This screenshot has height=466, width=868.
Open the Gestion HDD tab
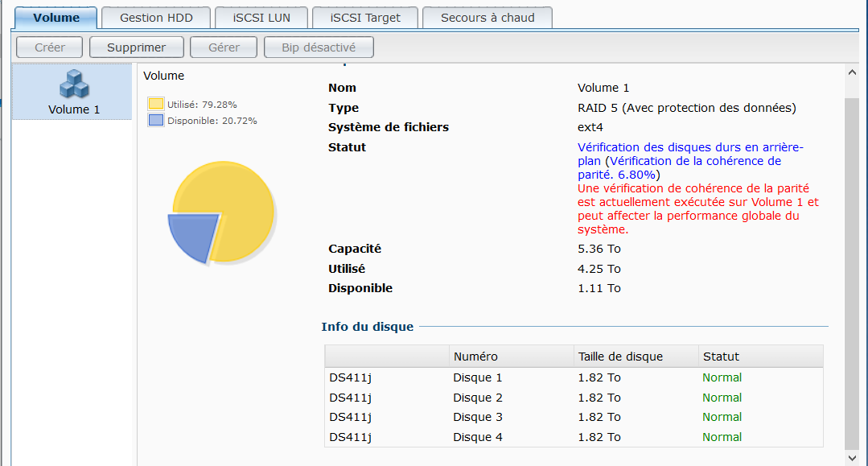click(x=158, y=18)
